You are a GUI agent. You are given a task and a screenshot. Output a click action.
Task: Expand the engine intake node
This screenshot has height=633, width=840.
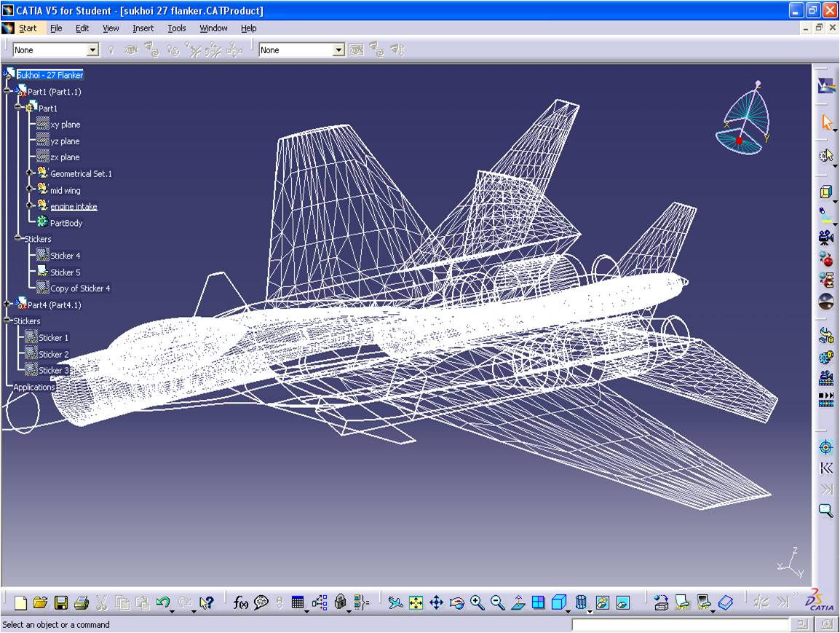tap(29, 206)
